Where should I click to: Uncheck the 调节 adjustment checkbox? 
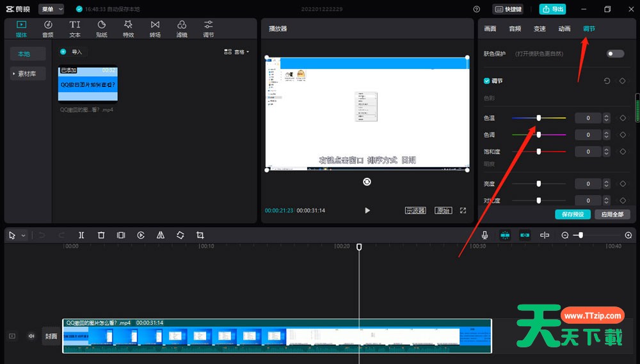(x=487, y=81)
